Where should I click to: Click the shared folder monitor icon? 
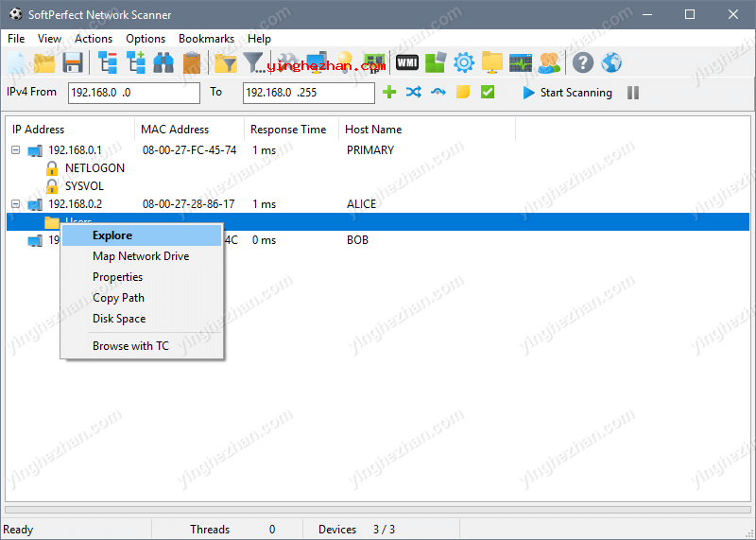pyautogui.click(x=491, y=62)
